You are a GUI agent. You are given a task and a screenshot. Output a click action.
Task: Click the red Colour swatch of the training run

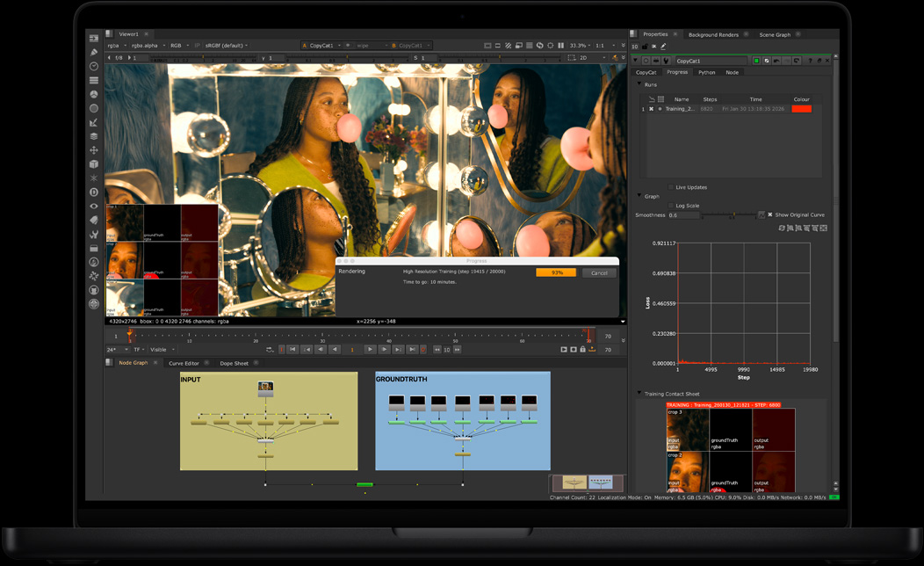click(802, 109)
